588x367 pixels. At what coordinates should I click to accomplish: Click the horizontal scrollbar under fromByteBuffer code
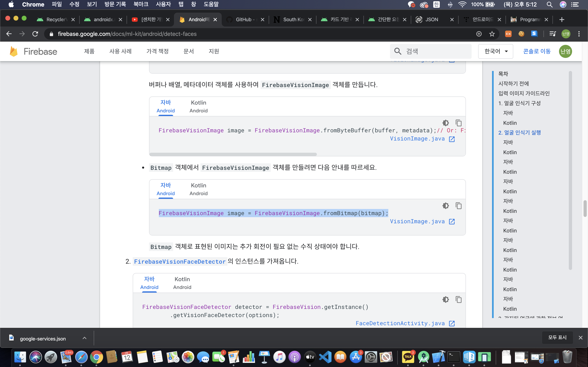(233, 154)
